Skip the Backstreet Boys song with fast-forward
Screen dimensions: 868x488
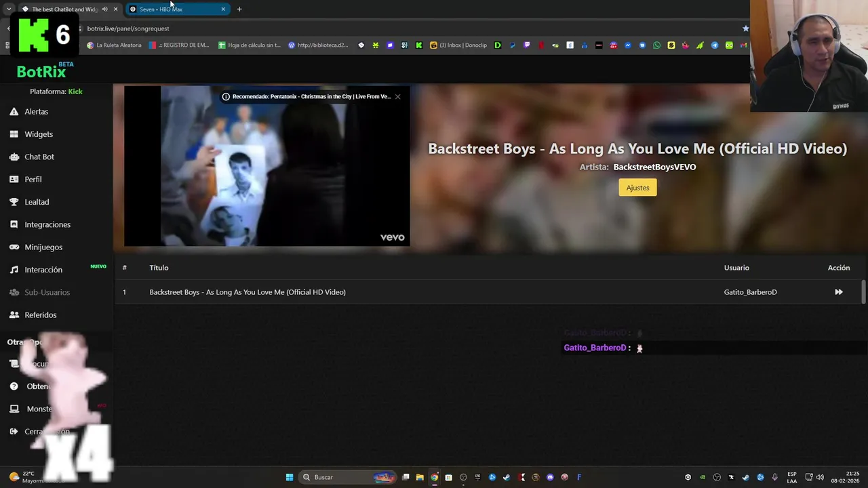[x=839, y=292]
